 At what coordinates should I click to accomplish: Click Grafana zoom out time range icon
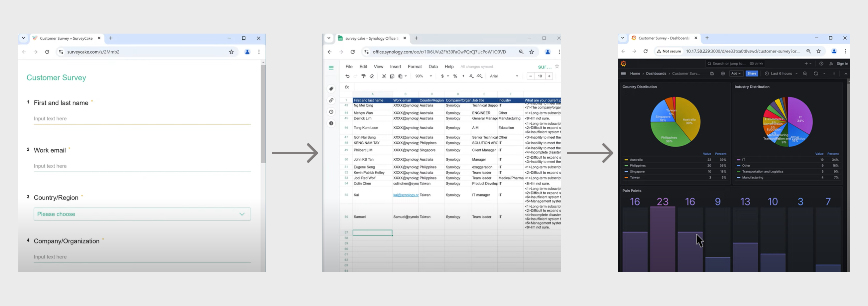(805, 74)
